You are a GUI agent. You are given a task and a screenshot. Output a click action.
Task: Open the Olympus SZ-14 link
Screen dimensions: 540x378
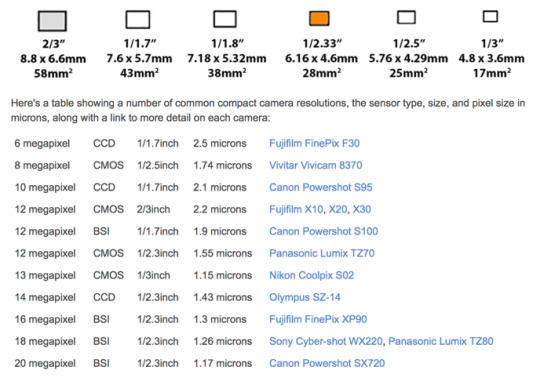click(305, 297)
